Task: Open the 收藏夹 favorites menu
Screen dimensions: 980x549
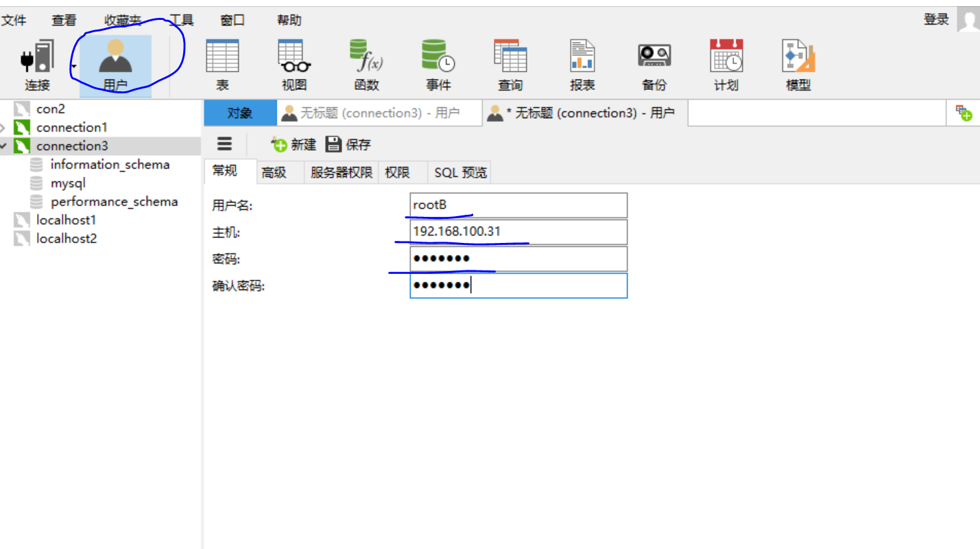Action: point(123,21)
